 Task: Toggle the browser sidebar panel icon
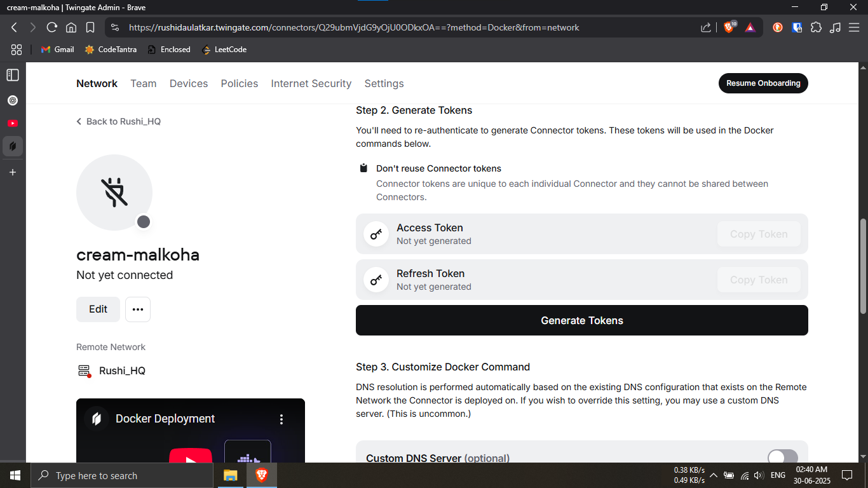pos(13,75)
